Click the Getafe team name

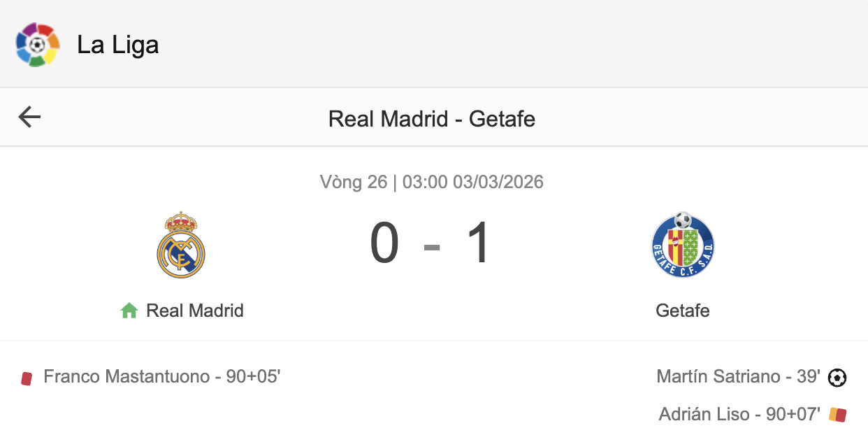(x=683, y=311)
